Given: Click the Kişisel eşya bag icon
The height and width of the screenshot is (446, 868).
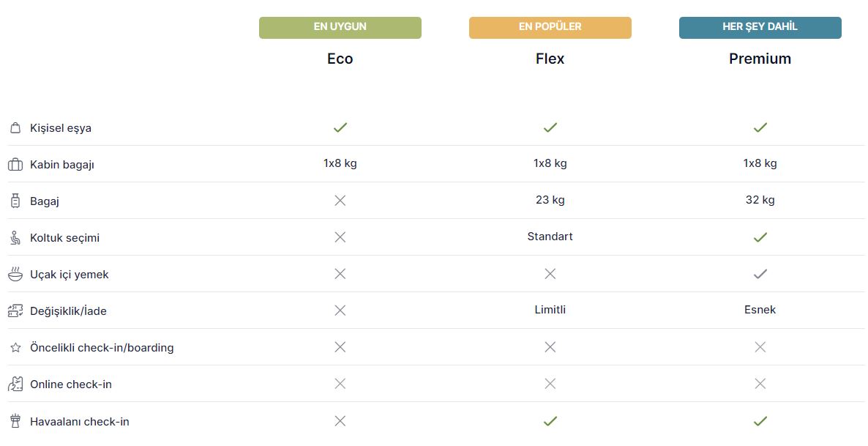Looking at the screenshot, I should tap(15, 128).
